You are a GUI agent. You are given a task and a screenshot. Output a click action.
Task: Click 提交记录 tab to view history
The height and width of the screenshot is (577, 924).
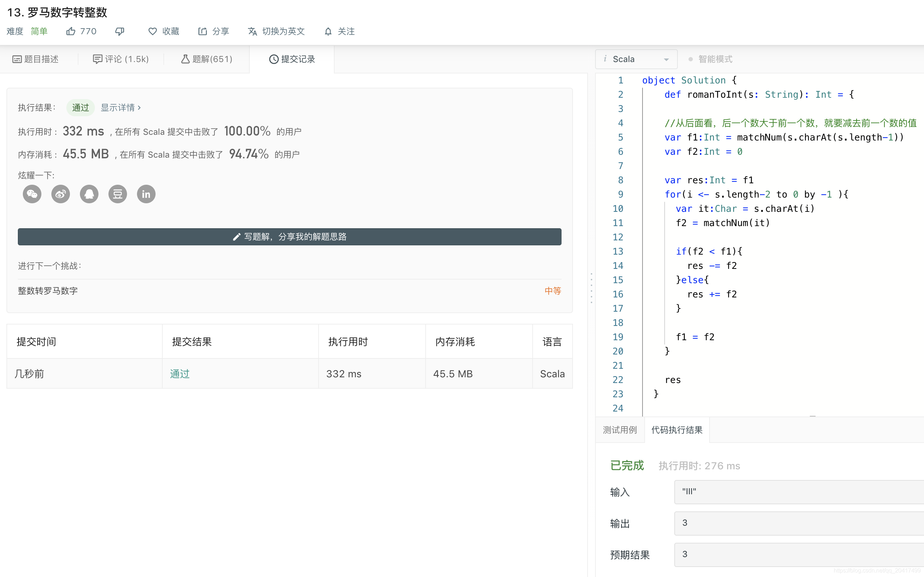coord(293,59)
